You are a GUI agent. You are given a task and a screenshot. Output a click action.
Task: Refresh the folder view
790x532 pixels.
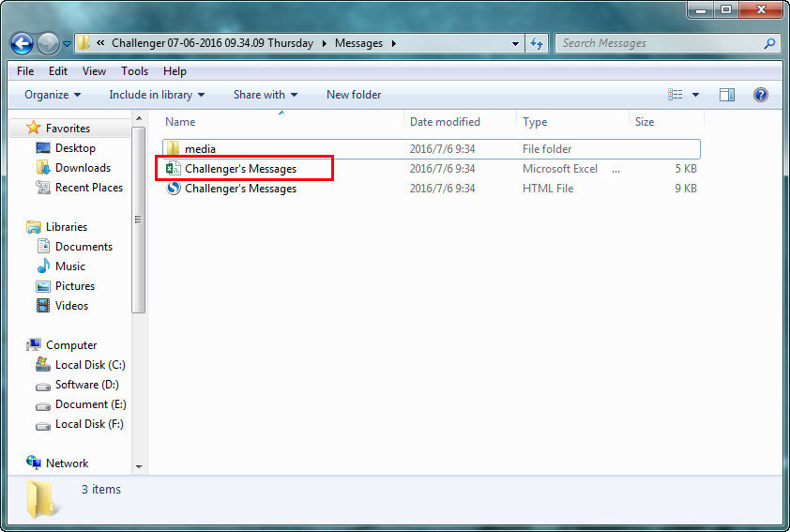537,44
